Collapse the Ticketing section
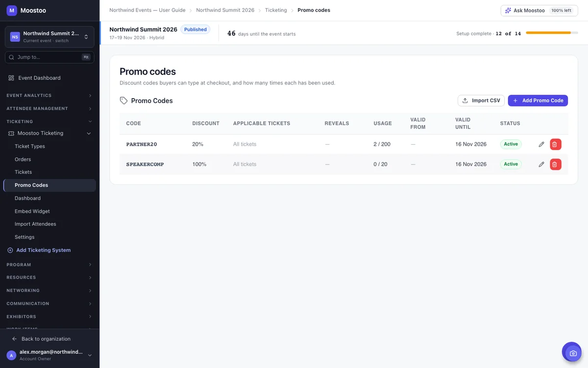Image resolution: width=588 pixels, height=368 pixels. (49, 122)
